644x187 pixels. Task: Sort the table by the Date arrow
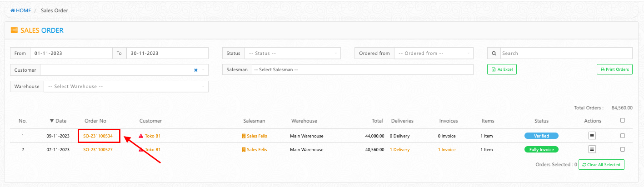(x=52, y=121)
